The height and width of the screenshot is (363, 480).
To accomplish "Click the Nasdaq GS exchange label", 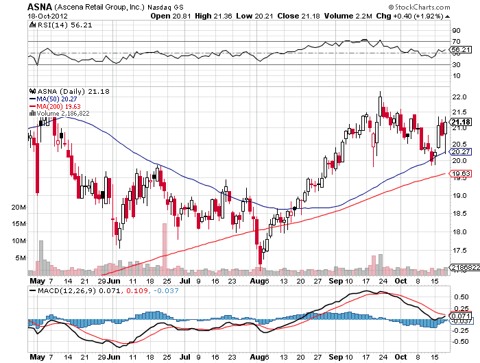I will point(165,7).
